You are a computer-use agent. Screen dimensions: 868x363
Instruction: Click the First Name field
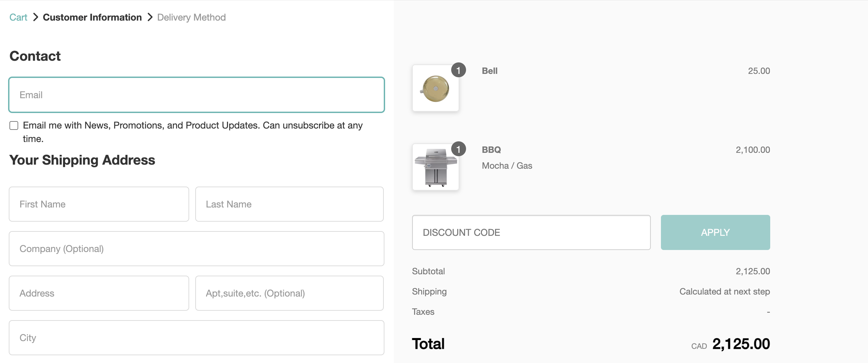(x=99, y=204)
